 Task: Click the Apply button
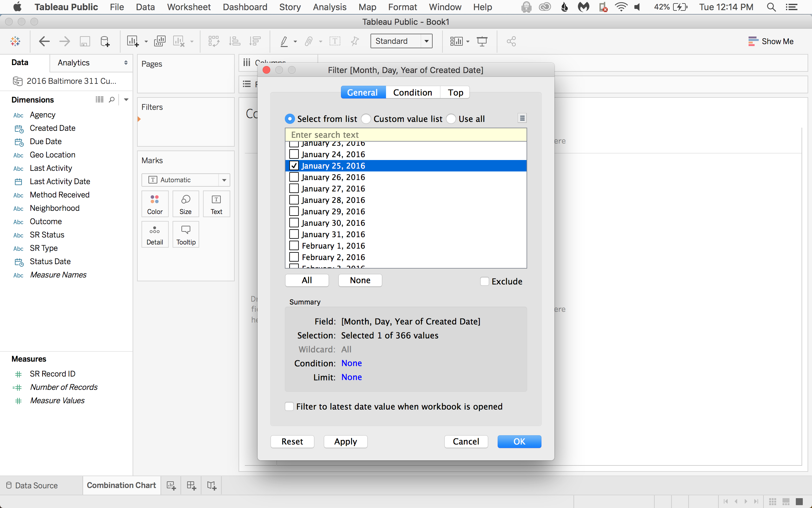[346, 441]
